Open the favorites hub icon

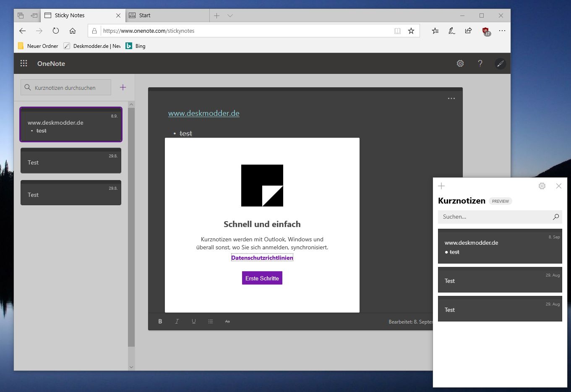click(x=435, y=31)
